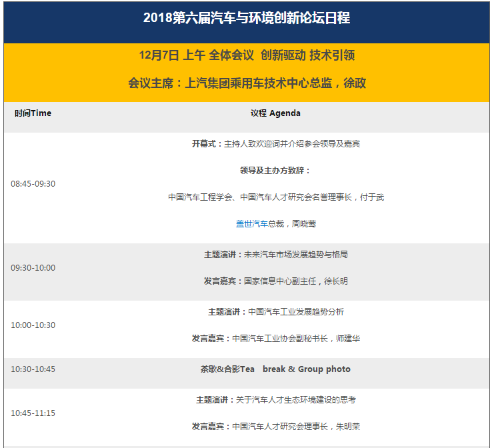
Task: Select the 08:45-09:30 time slot
Action: 33,184
